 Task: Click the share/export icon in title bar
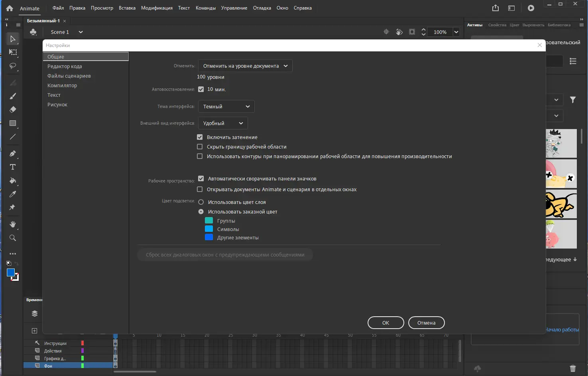pyautogui.click(x=496, y=8)
